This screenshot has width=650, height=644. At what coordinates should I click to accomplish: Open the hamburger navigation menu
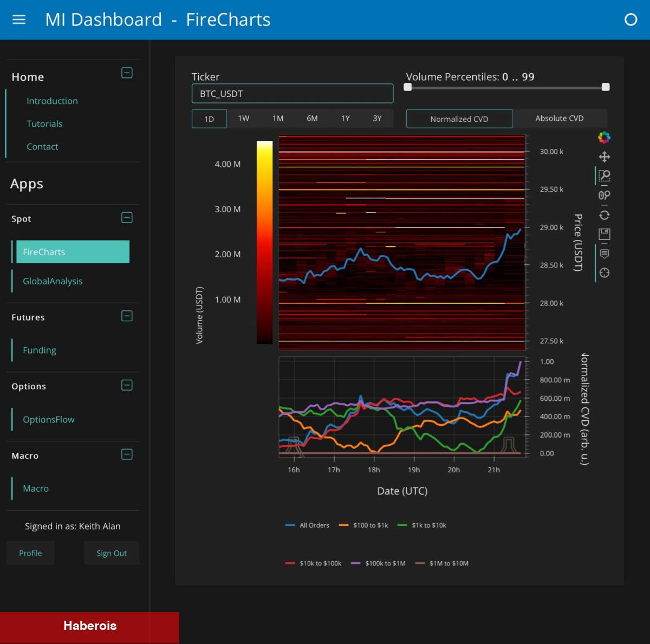(x=19, y=19)
